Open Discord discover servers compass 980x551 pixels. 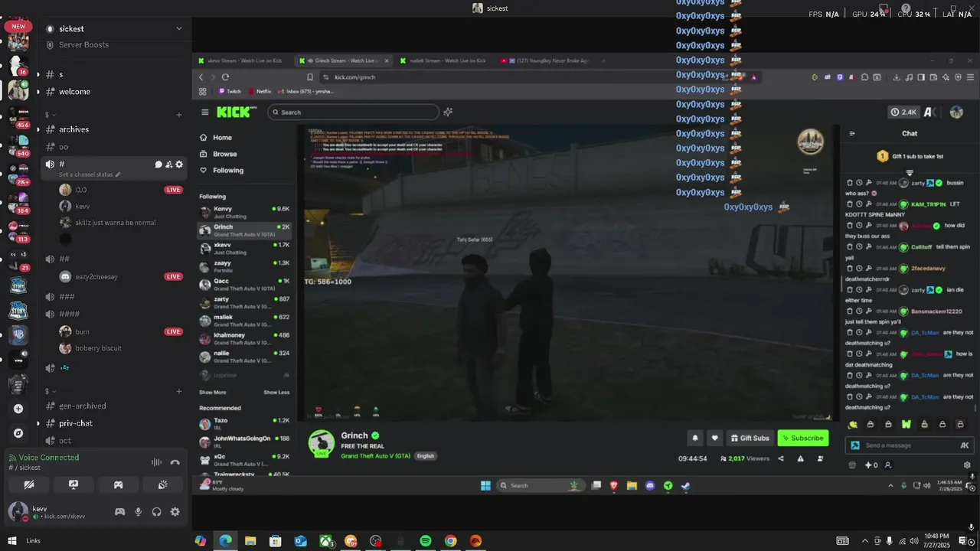(18, 433)
